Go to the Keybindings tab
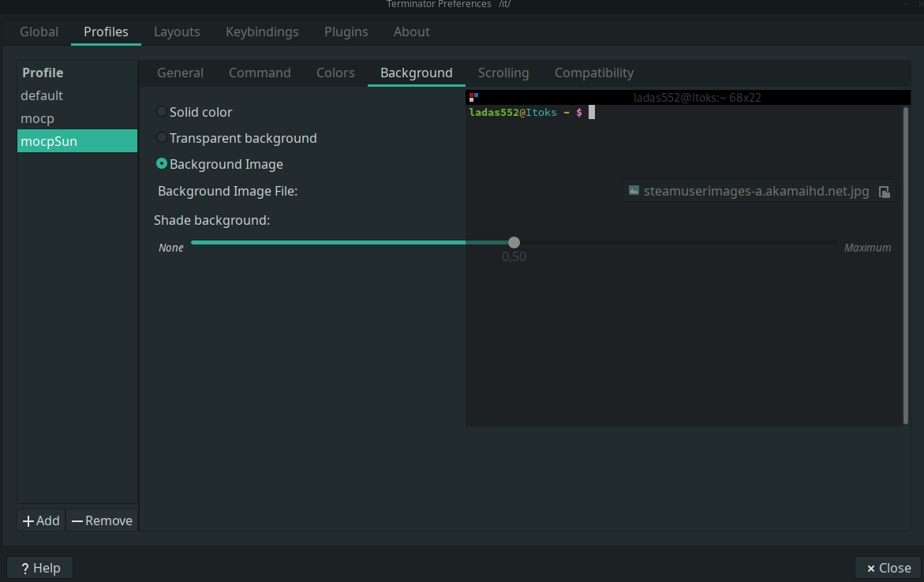This screenshot has height=582, width=924. click(262, 32)
